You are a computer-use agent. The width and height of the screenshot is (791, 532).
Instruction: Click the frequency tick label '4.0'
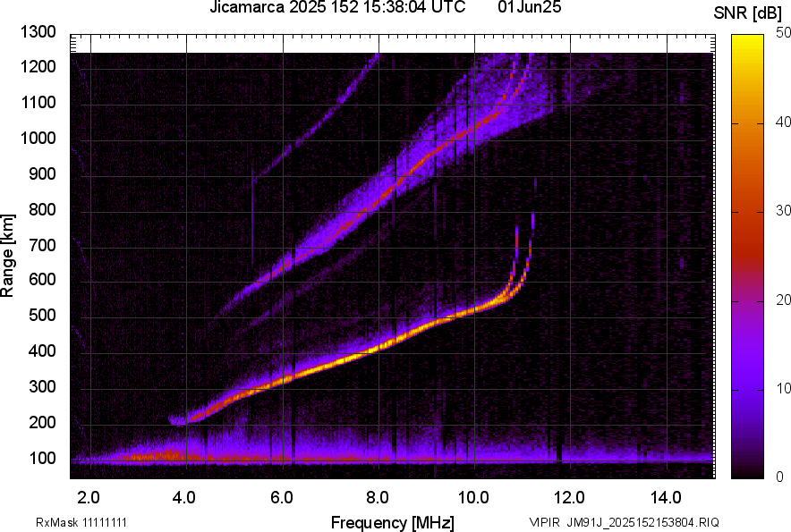[x=184, y=498]
